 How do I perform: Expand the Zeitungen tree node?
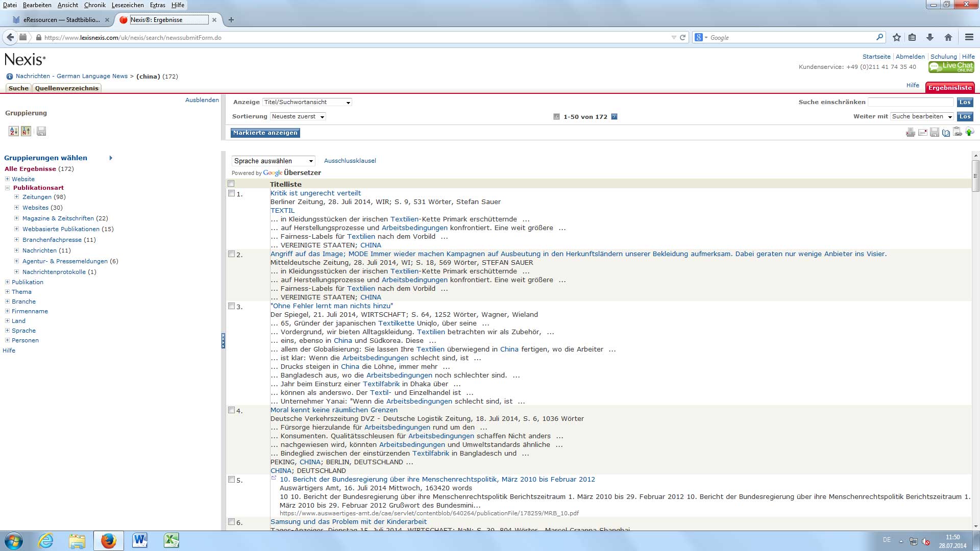pos(16,197)
